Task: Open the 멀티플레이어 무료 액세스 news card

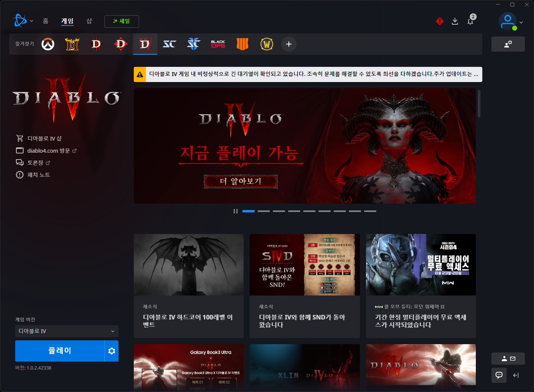Action: (x=421, y=286)
